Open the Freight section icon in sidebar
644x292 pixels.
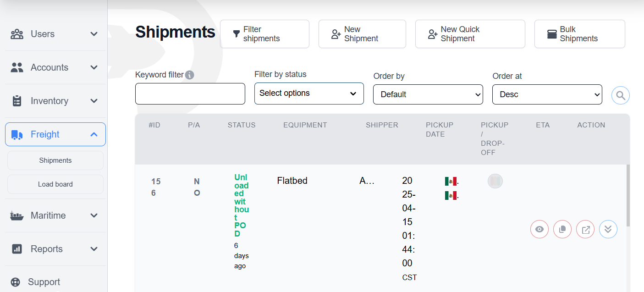coord(17,134)
